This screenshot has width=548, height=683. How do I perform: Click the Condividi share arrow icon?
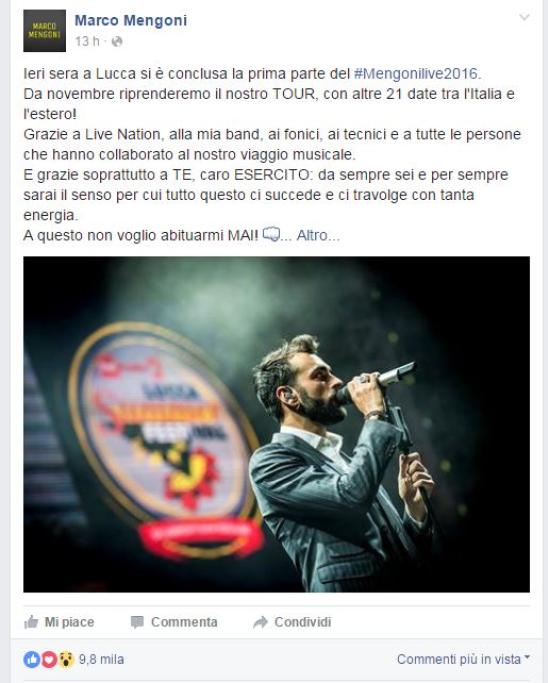point(260,622)
